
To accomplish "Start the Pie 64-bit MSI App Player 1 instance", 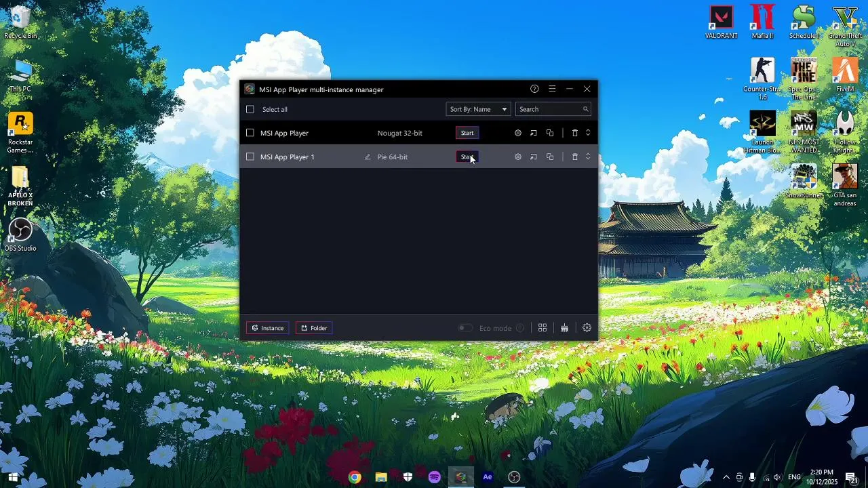I will 467,157.
